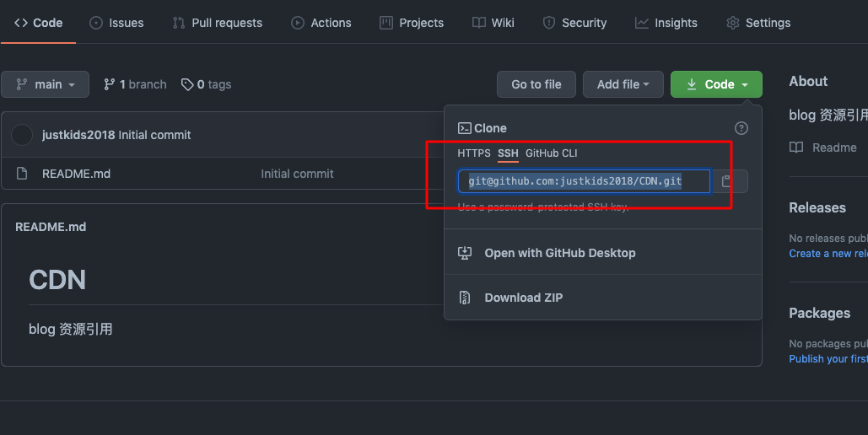View the Insights tab

click(666, 23)
